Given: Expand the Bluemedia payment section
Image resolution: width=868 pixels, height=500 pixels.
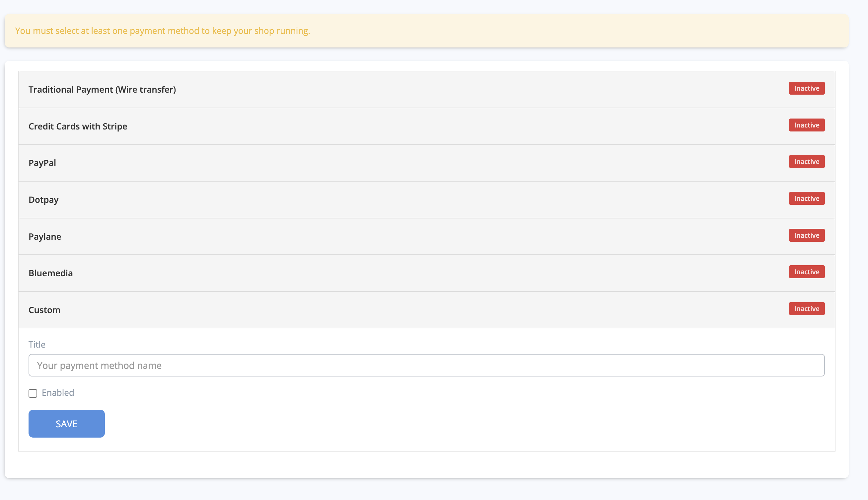Looking at the screenshot, I should [x=50, y=273].
